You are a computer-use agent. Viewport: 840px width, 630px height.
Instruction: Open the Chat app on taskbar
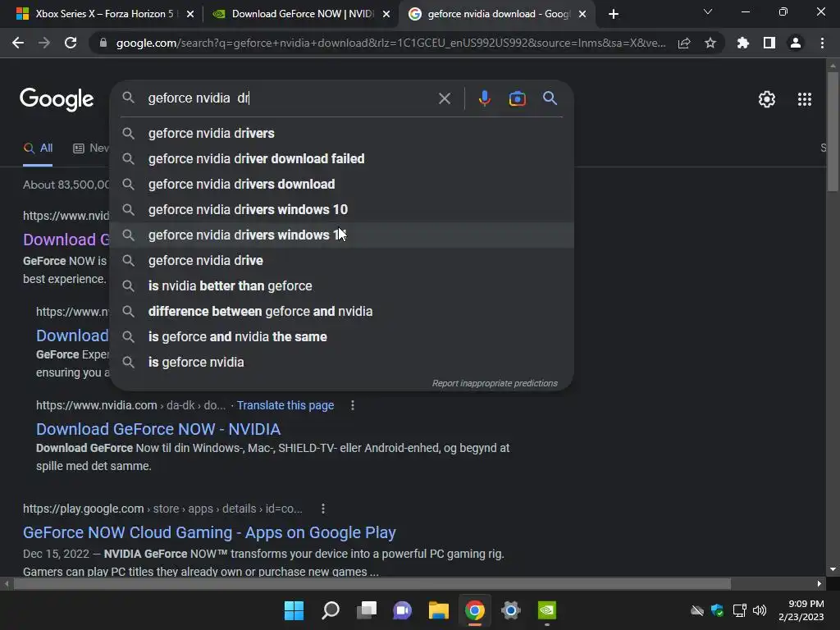tap(402, 610)
